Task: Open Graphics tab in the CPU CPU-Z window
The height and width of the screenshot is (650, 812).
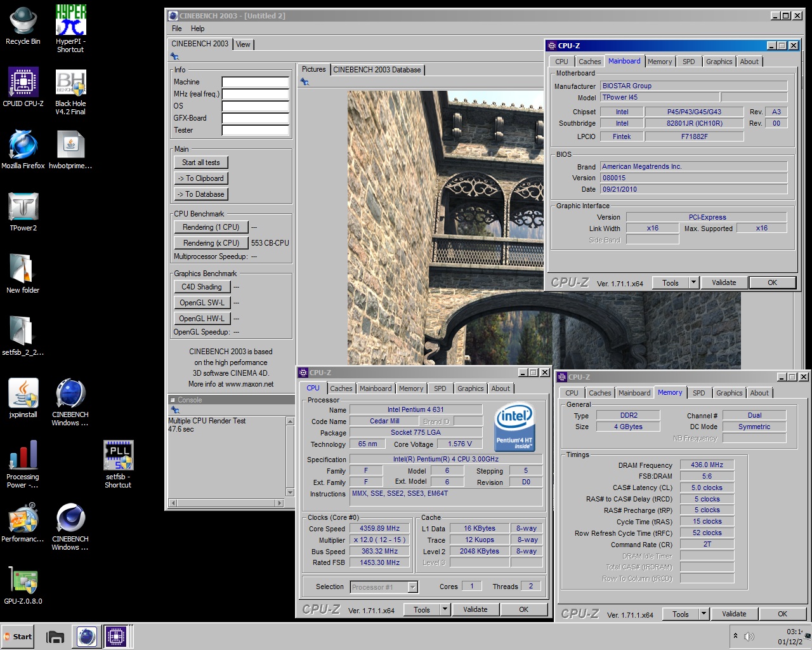Action: click(x=470, y=388)
